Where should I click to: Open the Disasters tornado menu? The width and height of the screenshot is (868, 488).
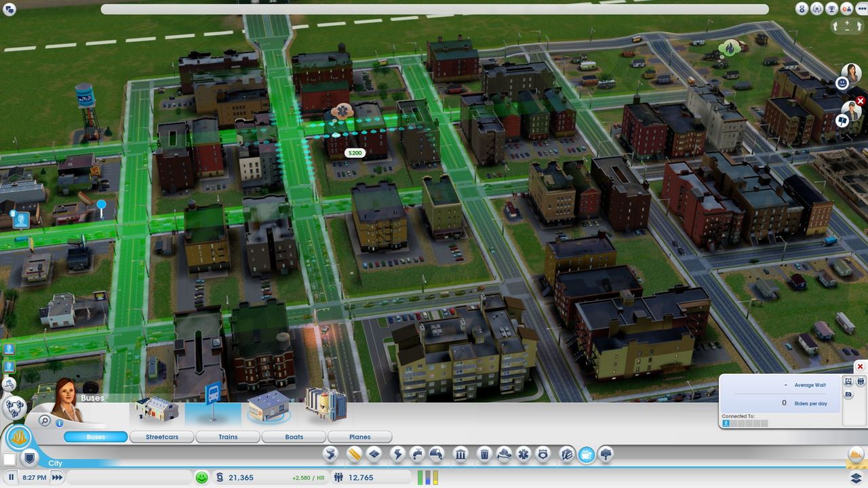coord(331,454)
